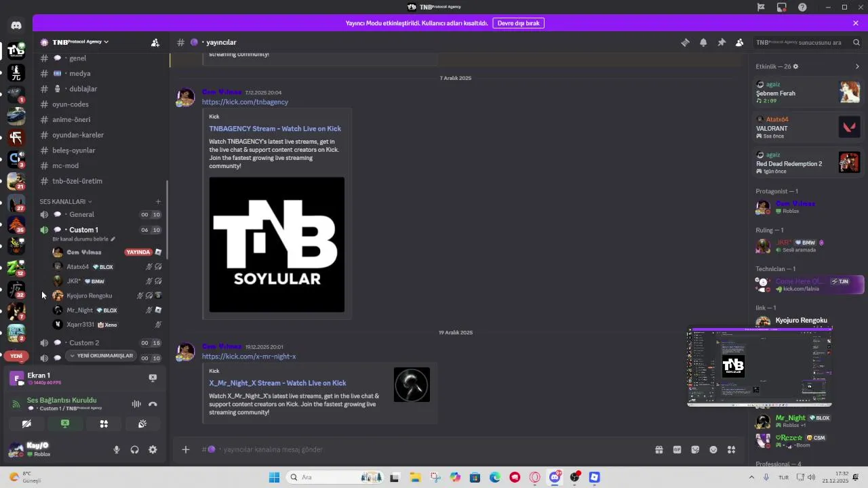Open Discord direct messages home icon
Image resolution: width=868 pixels, height=488 pixels.
point(16,25)
